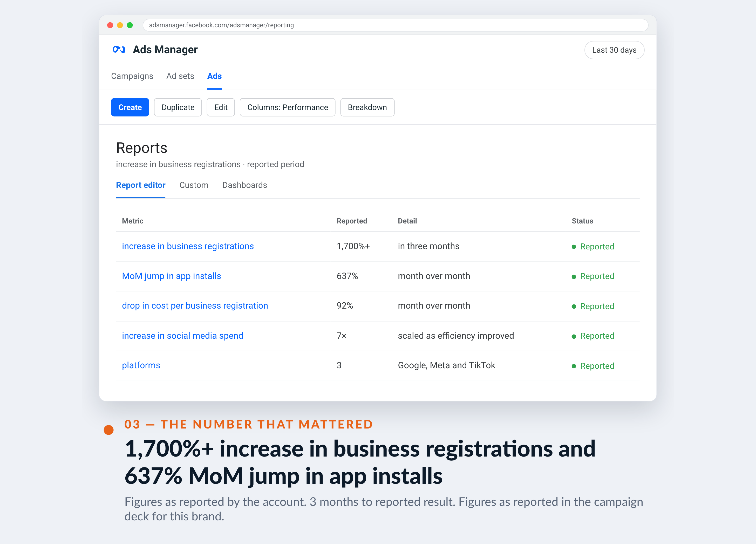This screenshot has height=544, width=756.
Task: Open the Dashboards tab
Action: (x=245, y=185)
